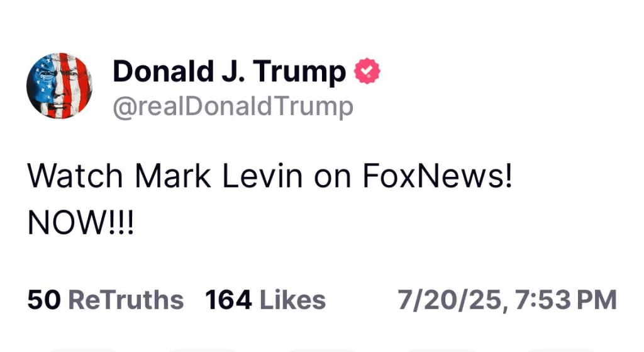Open Donald J. Trump's flag profile avatar
This screenshot has width=644, height=352.
pyautogui.click(x=60, y=86)
